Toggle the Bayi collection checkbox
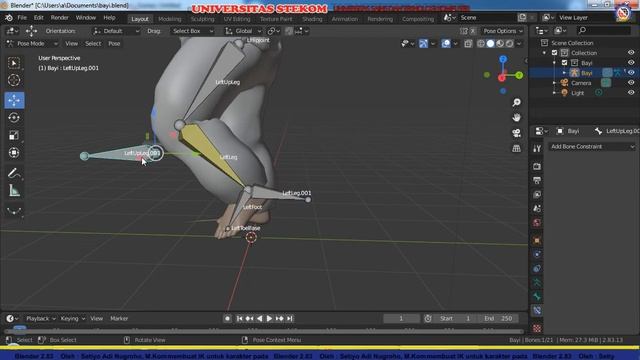 (x=564, y=63)
